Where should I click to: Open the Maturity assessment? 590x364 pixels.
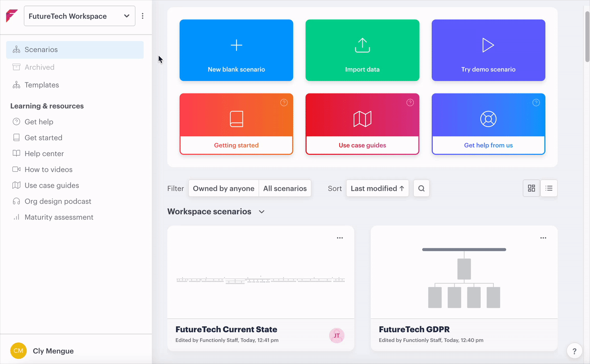tap(59, 217)
